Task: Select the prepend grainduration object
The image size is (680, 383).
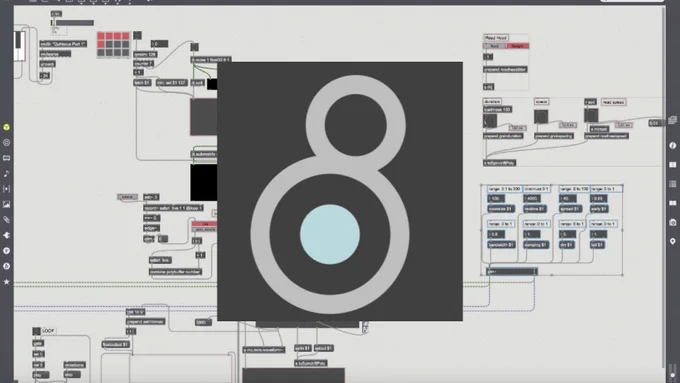Action: point(503,136)
